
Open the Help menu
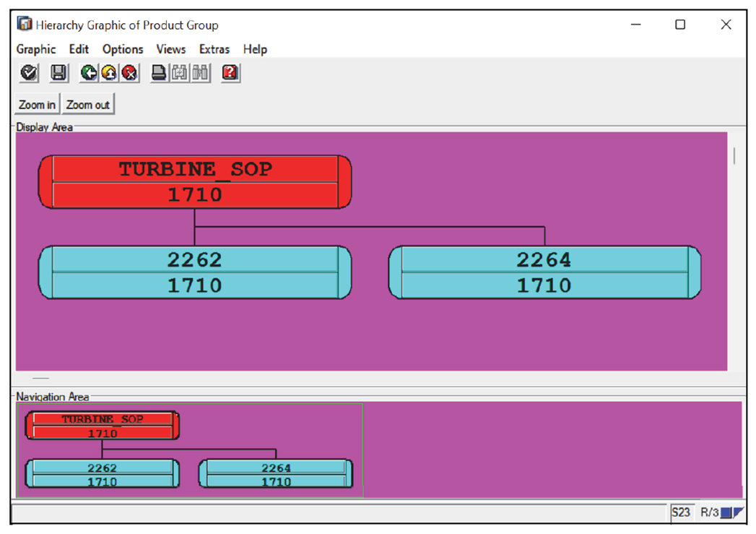(x=255, y=49)
